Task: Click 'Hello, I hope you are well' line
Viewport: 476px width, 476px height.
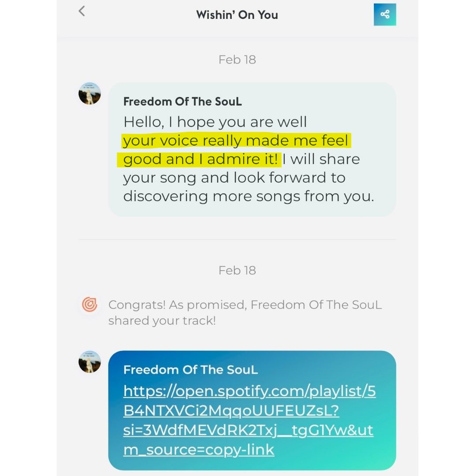Action: click(215, 122)
